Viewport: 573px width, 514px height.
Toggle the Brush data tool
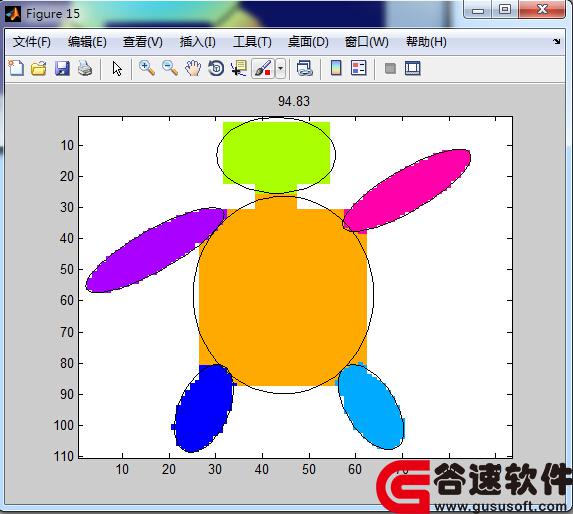point(263,68)
